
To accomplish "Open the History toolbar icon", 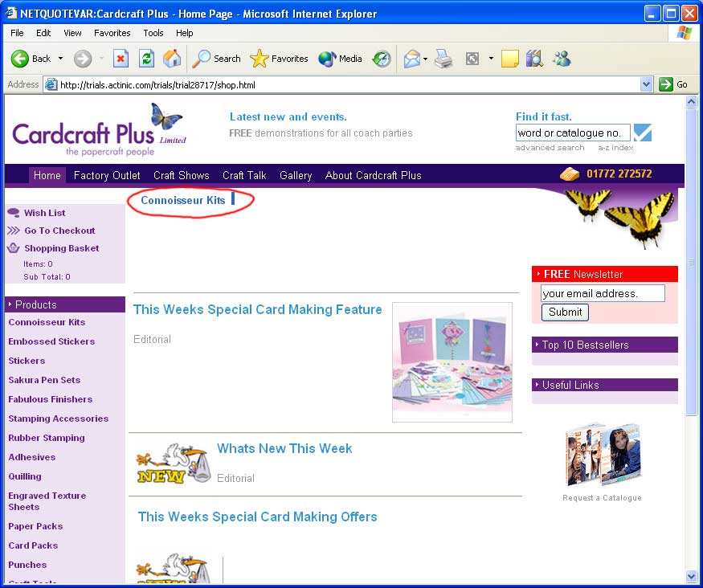I will pos(382,59).
